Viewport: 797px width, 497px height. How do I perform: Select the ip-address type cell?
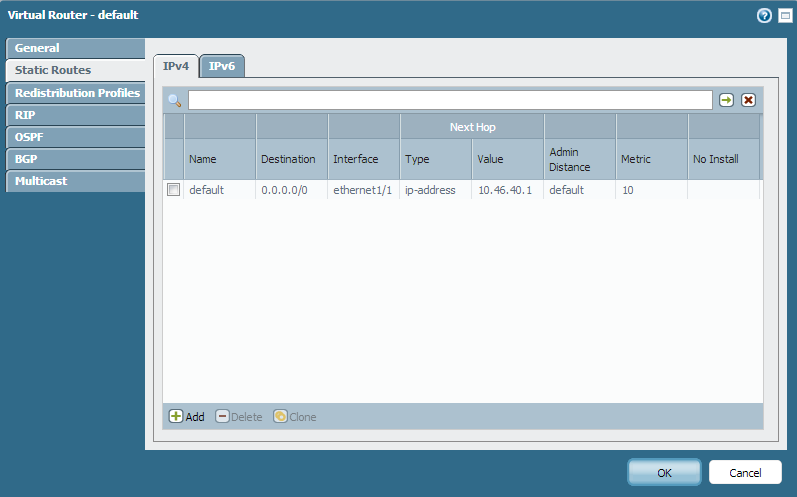click(430, 190)
